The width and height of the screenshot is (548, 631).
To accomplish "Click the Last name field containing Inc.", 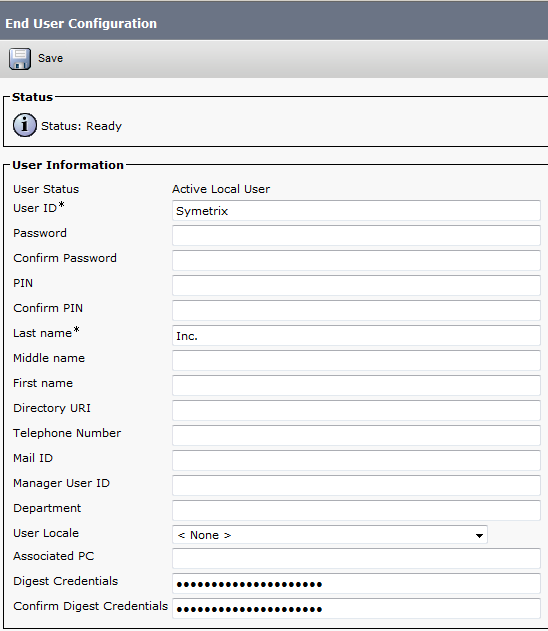I will click(x=356, y=335).
